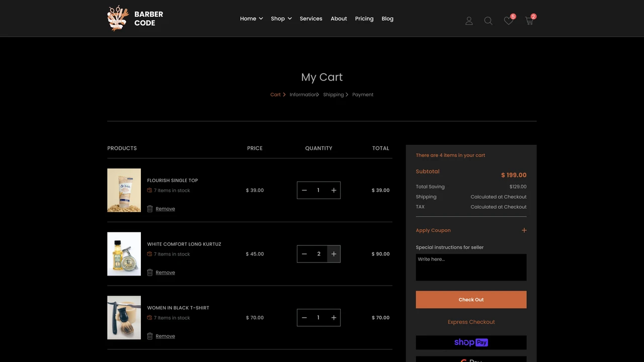The width and height of the screenshot is (644, 362).
Task: Select the Shipping breadcrumb step
Action: point(334,95)
